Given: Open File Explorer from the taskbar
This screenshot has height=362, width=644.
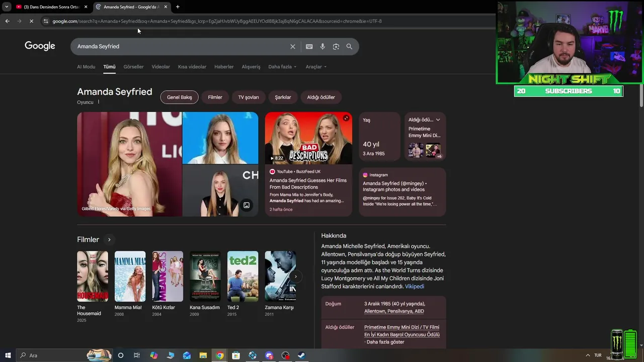Looking at the screenshot, I should pos(203,355).
